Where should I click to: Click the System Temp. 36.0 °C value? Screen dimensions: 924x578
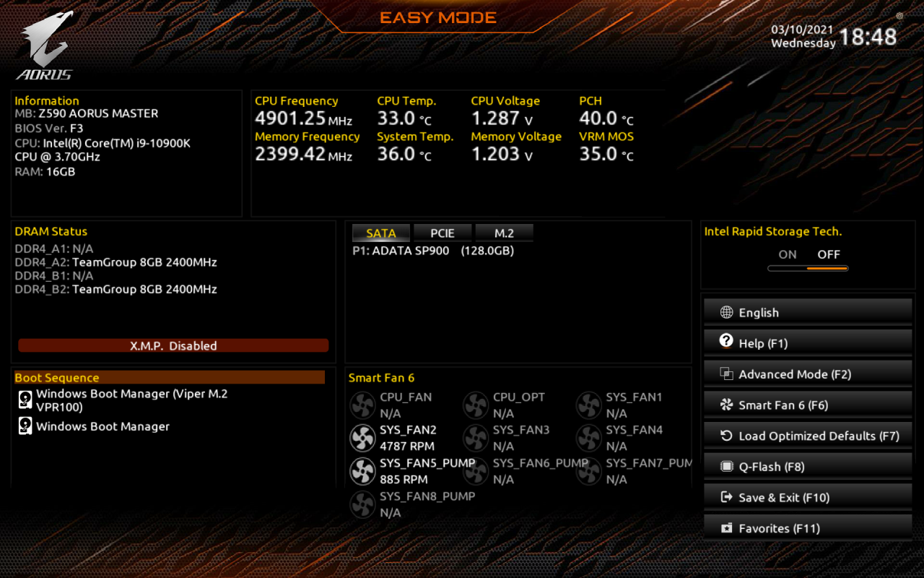tap(404, 154)
